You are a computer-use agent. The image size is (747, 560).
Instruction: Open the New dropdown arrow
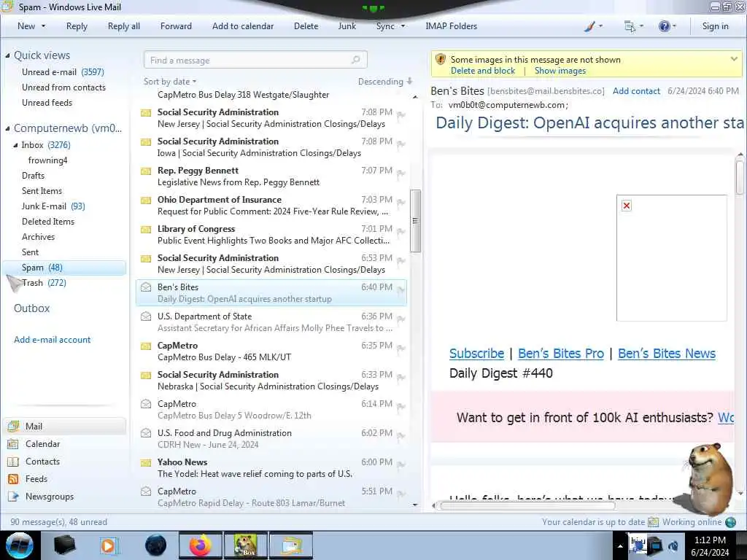coord(43,26)
